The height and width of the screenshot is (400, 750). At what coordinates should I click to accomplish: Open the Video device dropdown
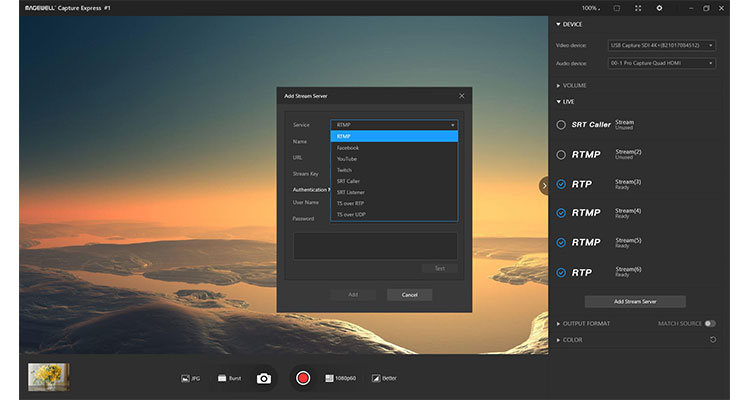point(662,45)
